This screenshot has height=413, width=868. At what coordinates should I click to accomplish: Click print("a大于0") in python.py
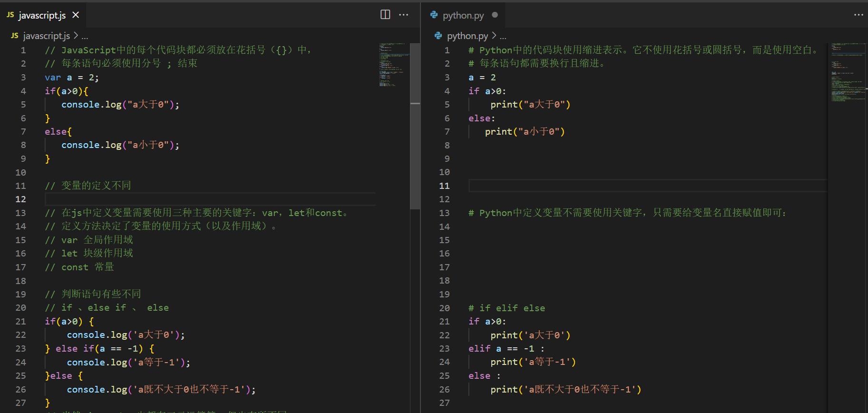pyautogui.click(x=530, y=104)
